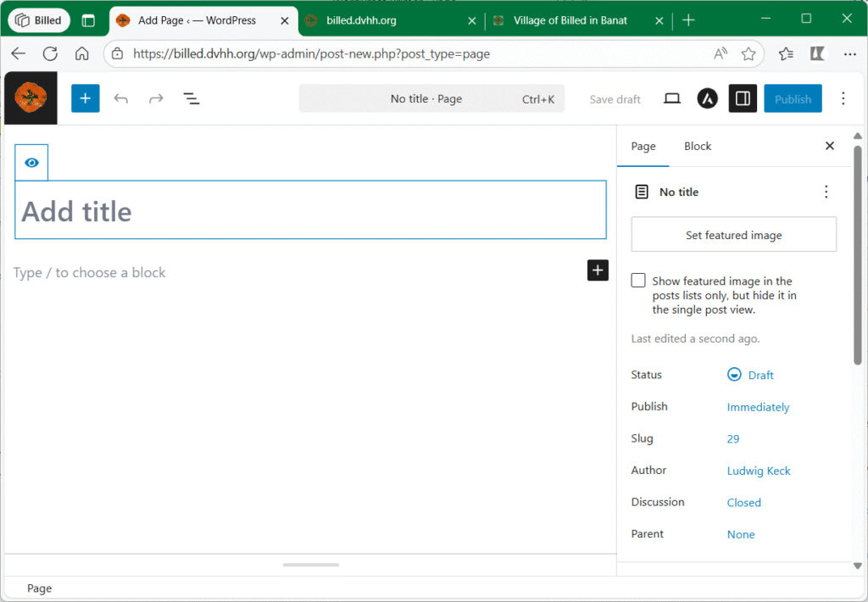Click the laptop preview icon
The width and height of the screenshot is (868, 602).
click(x=672, y=99)
